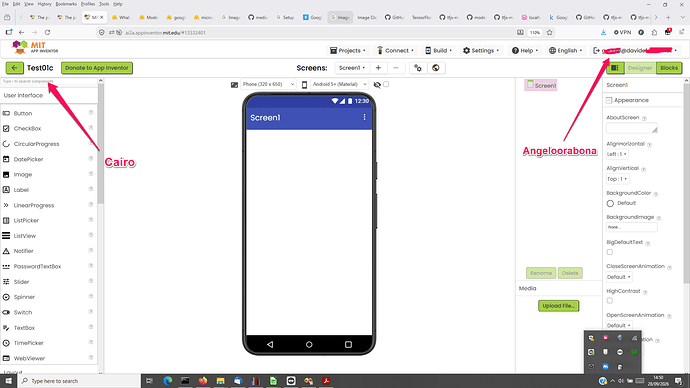Screen dimensions: 690x388
Task: Open the English language dropdown
Action: tap(565, 51)
